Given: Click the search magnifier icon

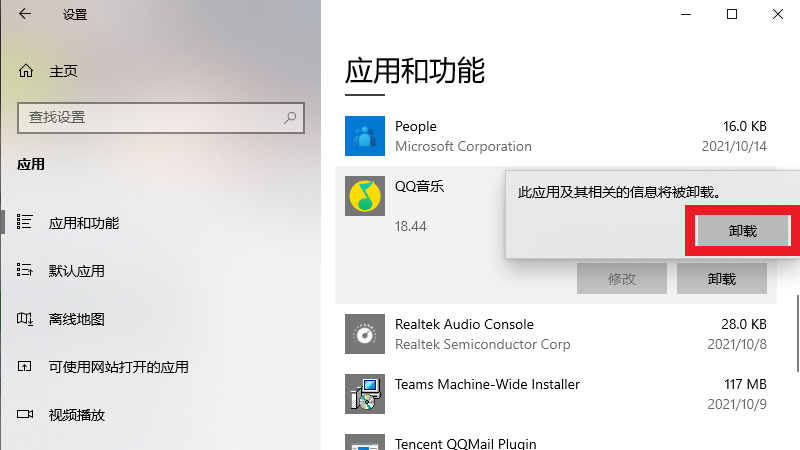Looking at the screenshot, I should 290,117.
